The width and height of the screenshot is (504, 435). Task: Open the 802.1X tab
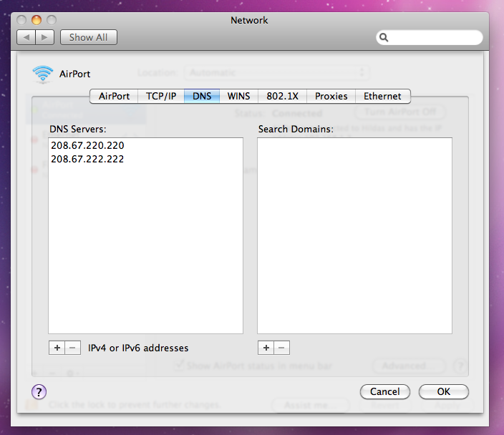coord(282,97)
